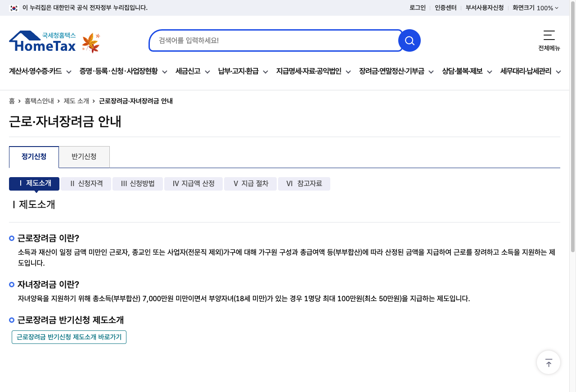The image size is (576, 392).
Task: Go to 홈 in the breadcrumb
Action: pos(12,101)
